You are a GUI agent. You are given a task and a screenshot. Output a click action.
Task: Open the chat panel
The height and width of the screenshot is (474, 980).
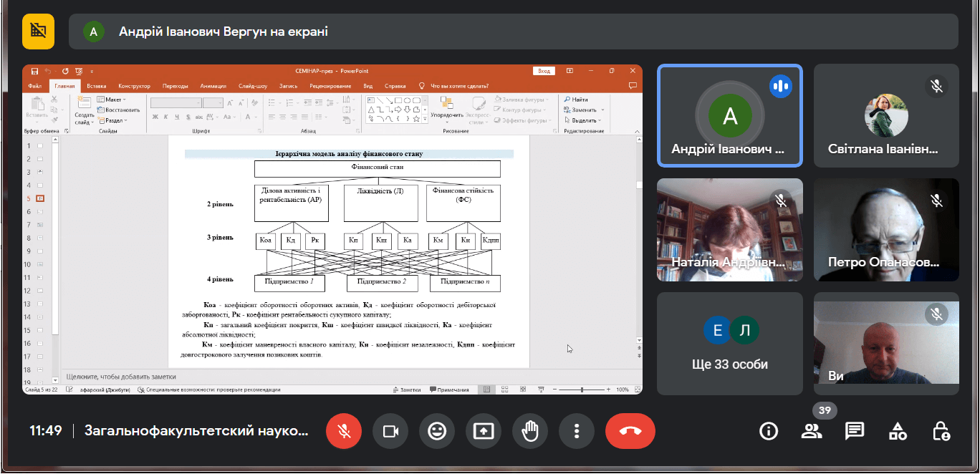(854, 431)
